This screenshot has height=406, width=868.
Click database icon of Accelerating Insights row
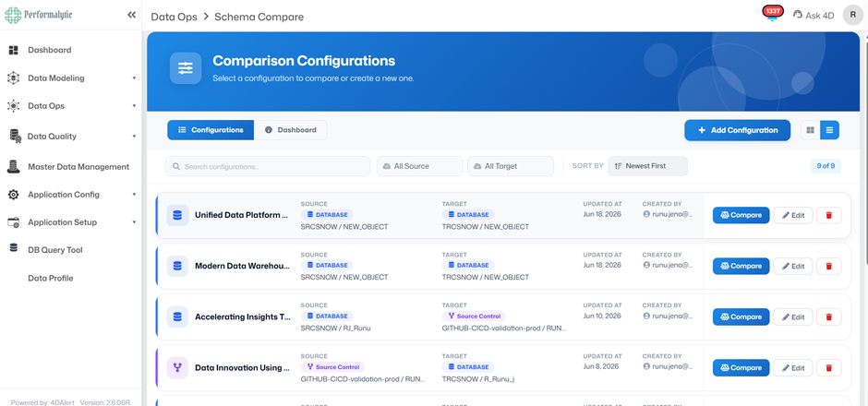coord(177,316)
